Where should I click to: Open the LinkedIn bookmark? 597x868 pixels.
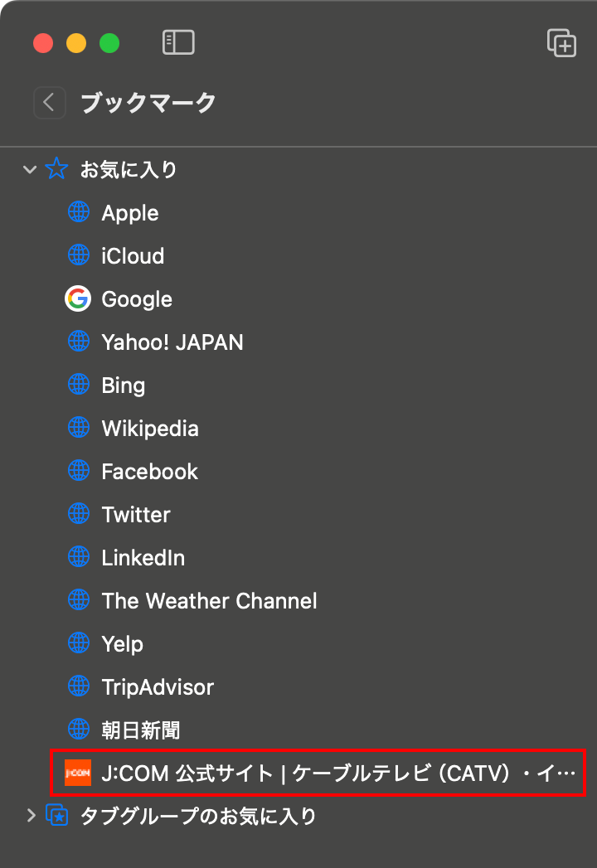pos(143,558)
